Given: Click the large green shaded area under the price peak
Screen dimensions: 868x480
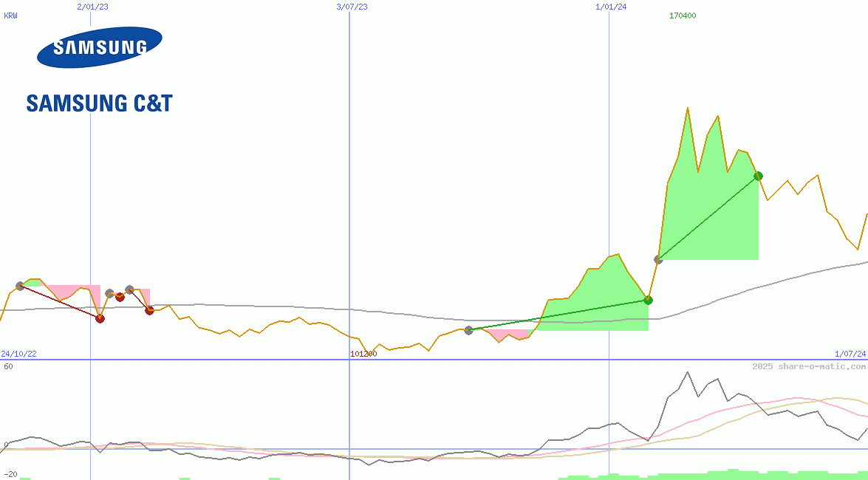Looking at the screenshot, I should click(x=709, y=222).
